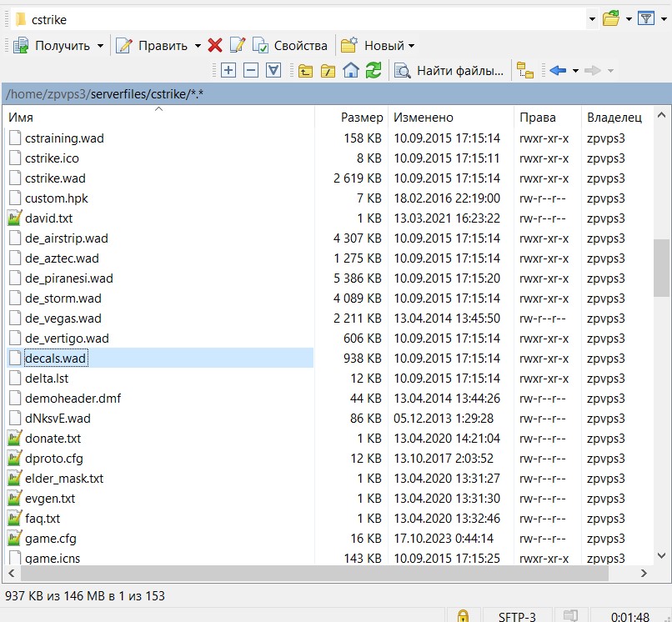This screenshot has height=622, width=672.
Task: Open Найти файлы file search
Action: click(449, 70)
